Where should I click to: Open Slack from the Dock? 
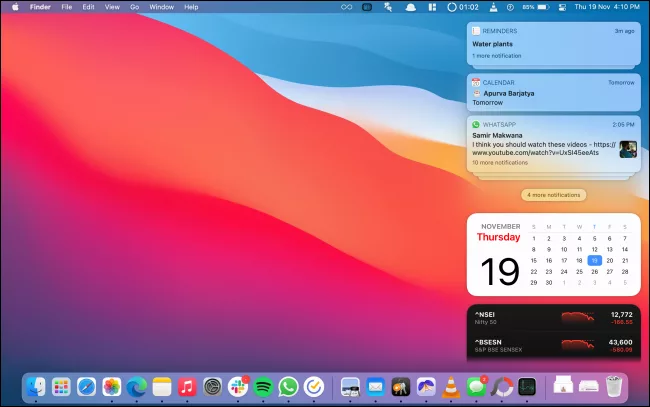tap(238, 386)
